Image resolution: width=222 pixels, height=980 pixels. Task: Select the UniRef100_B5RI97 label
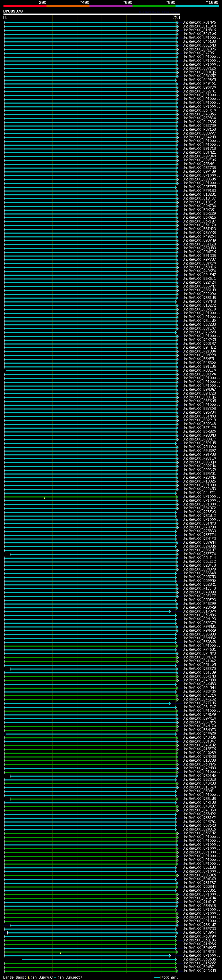[x=199, y=221]
